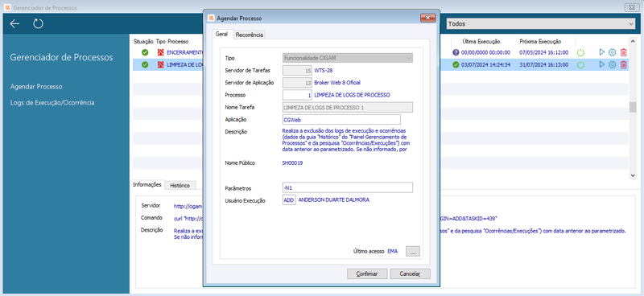This screenshot has width=644, height=296.
Task: Run the ENCERRAMENTO process with its play icon
Action: [601, 52]
